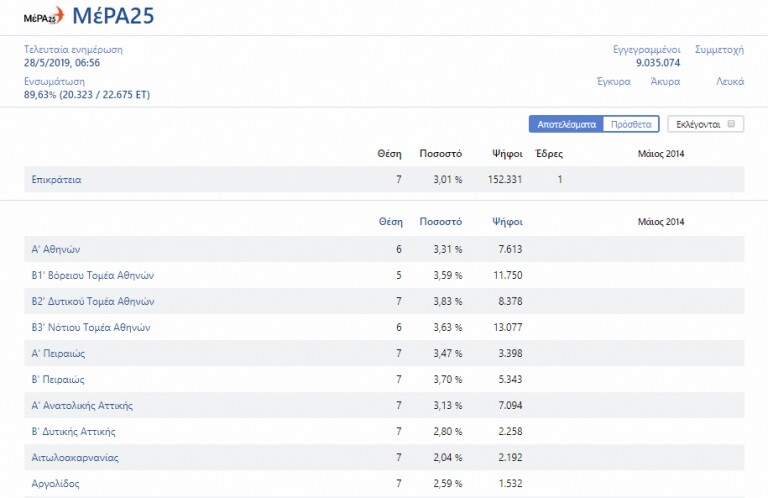Click Ψήφοι header in districts table
Image resolution: width=768 pixels, height=498 pixels.
point(507,222)
